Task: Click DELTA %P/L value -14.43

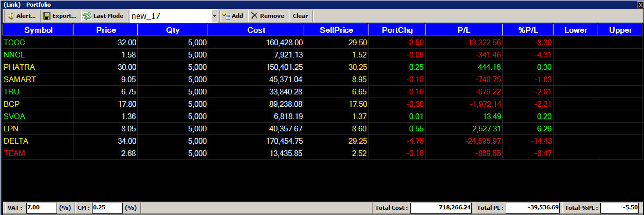Action: [541, 141]
